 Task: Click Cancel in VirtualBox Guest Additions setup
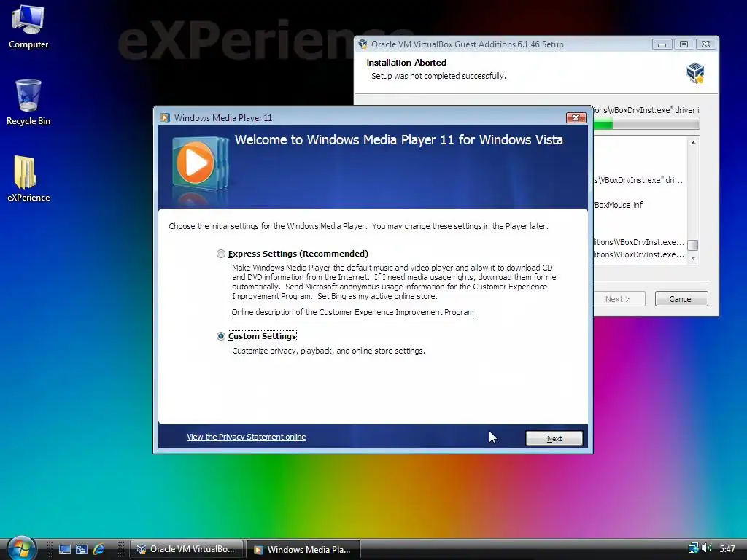(681, 298)
